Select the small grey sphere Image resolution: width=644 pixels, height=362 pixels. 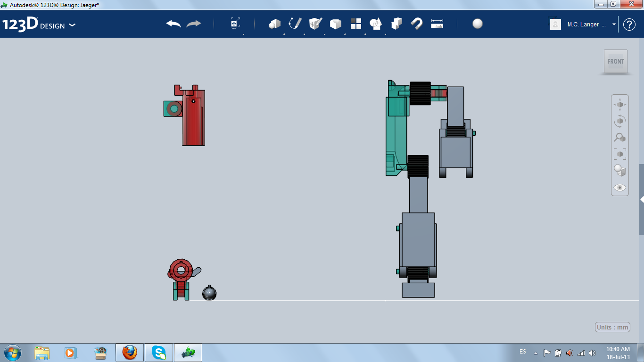209,293
